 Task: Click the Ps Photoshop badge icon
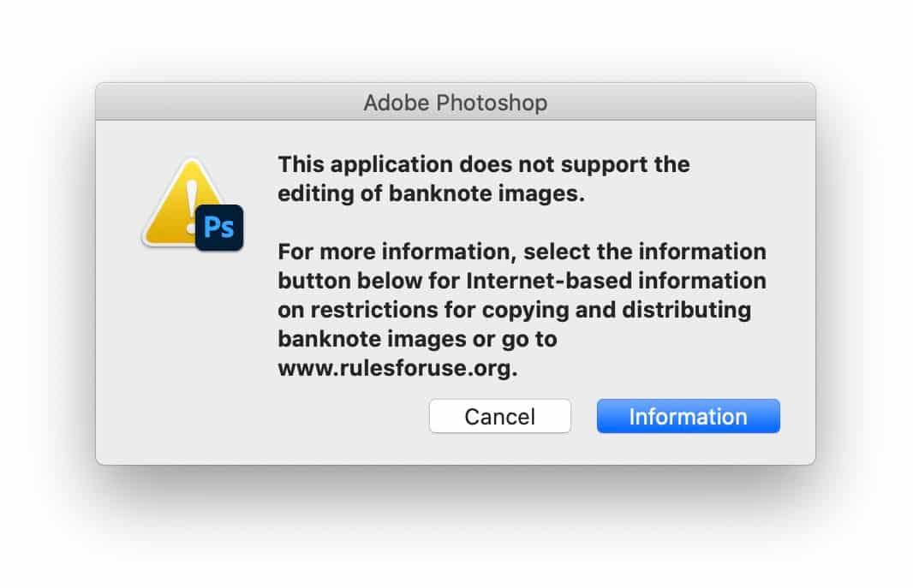coord(219,228)
